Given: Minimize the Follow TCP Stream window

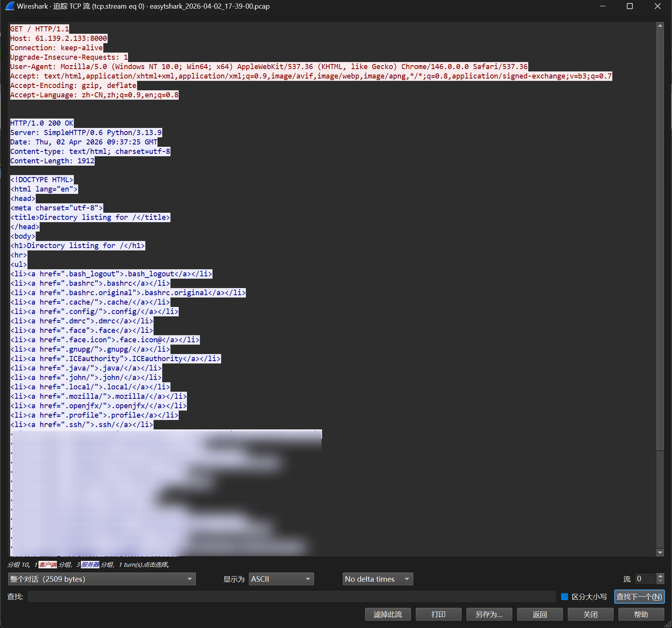Looking at the screenshot, I should [602, 6].
